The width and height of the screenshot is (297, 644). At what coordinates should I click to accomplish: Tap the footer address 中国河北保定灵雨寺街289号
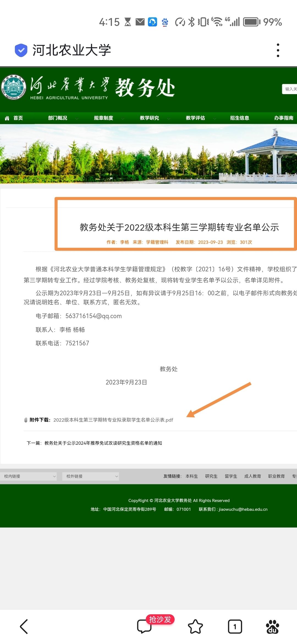pos(130,509)
